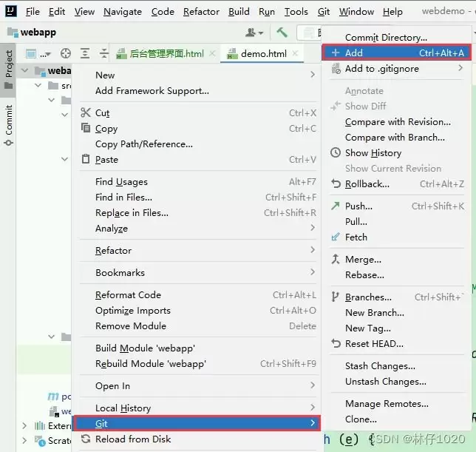Select Show History

(x=397, y=153)
